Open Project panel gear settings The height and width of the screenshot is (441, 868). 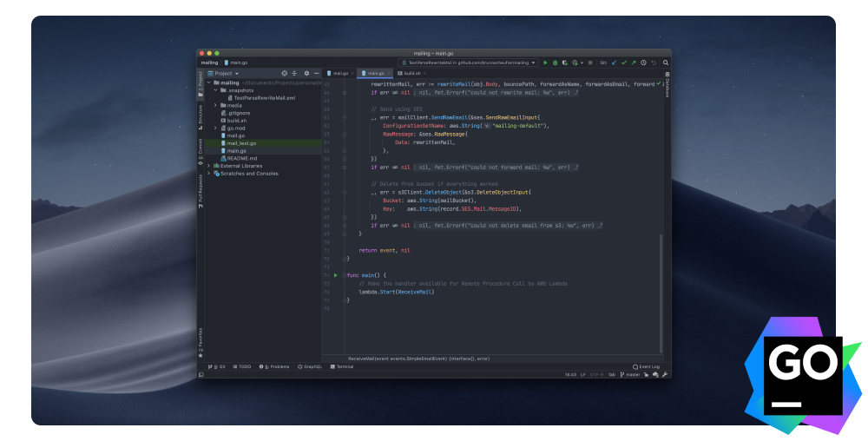pyautogui.click(x=306, y=73)
